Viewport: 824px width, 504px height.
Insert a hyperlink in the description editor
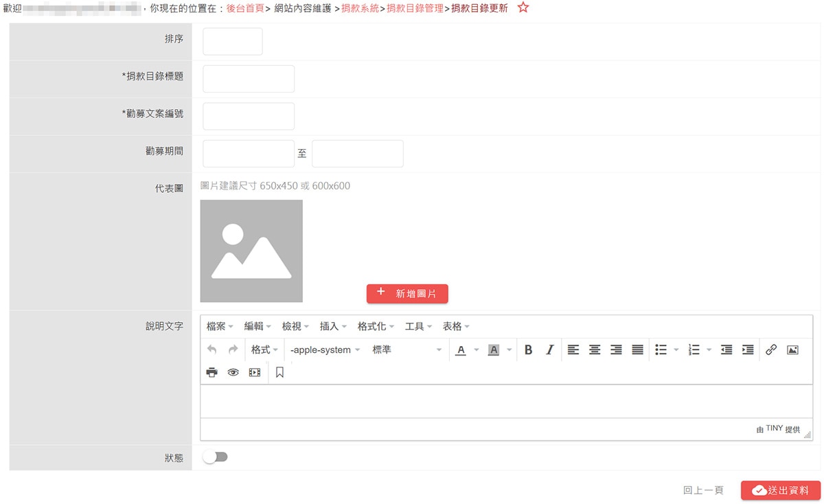[x=770, y=350]
